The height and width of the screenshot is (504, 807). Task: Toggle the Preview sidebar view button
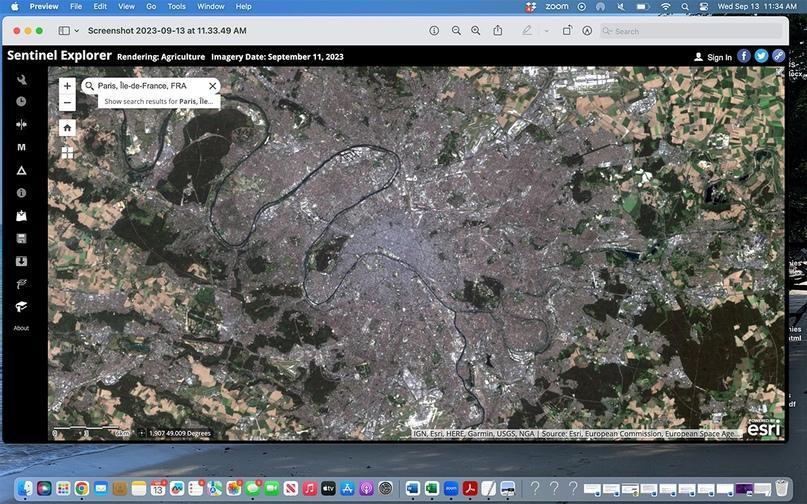tap(64, 31)
